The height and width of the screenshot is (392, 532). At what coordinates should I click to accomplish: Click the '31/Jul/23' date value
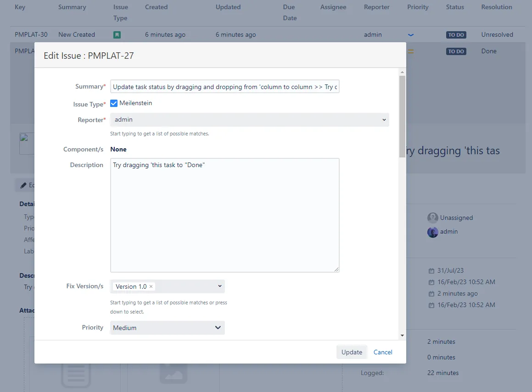[x=450, y=270]
